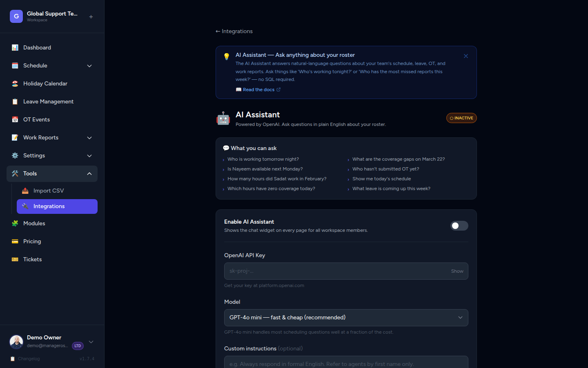
Task: Collapse the Tools section chevron
Action: [89, 173]
